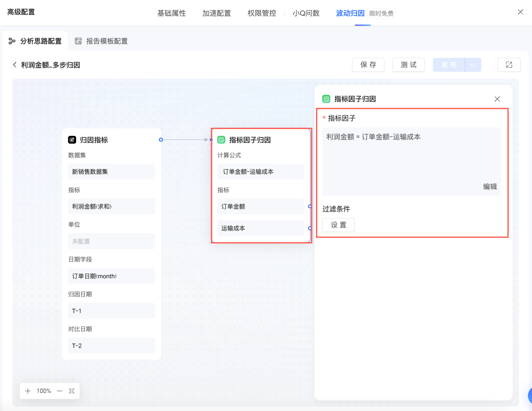Click the zoom in plus icon
The width and height of the screenshot is (532, 411).
pyautogui.click(x=28, y=391)
